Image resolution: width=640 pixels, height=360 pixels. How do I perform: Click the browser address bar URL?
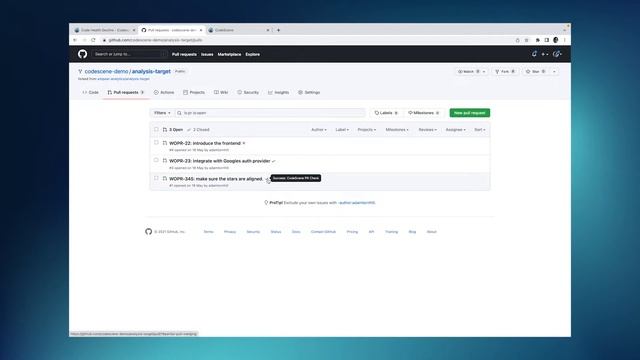point(155,40)
